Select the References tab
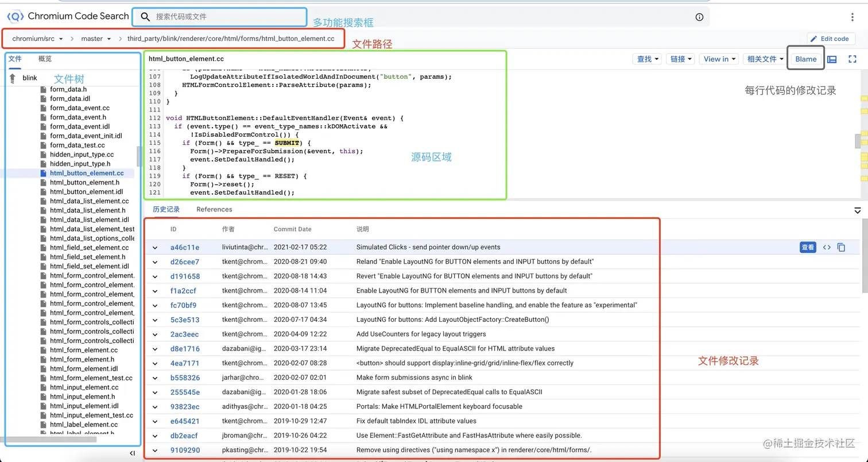Screen dimensions: 868x462 click(x=214, y=210)
